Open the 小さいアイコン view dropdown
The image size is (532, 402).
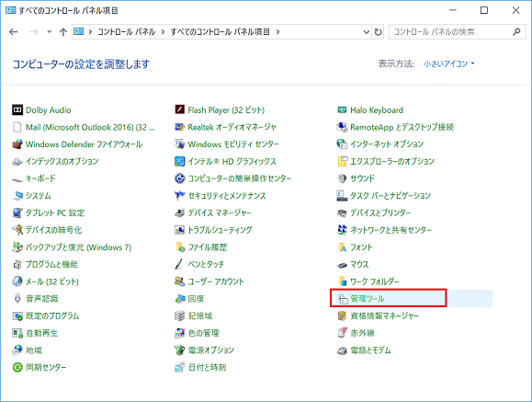(449, 63)
